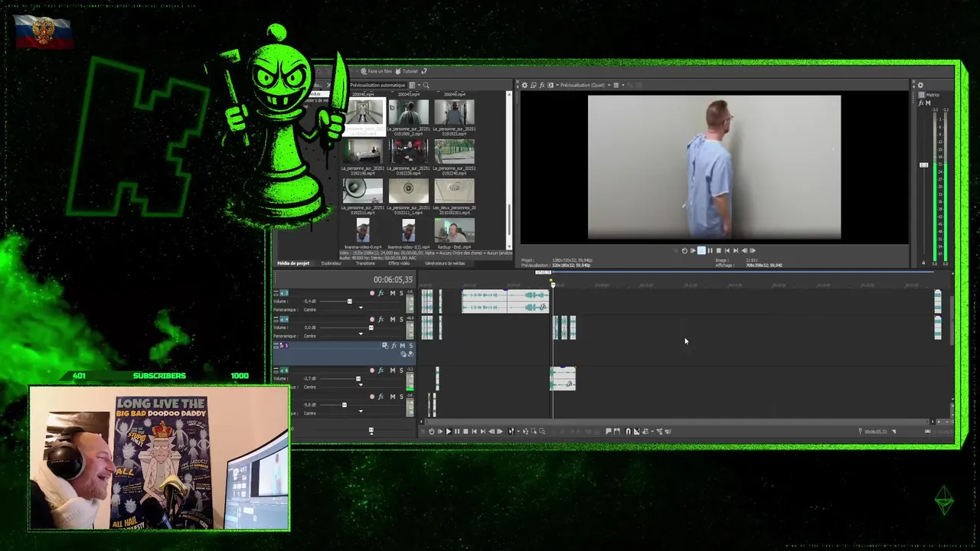This screenshot has width=980, height=551.
Task: Switch to the Média de projet tab
Action: (293, 263)
